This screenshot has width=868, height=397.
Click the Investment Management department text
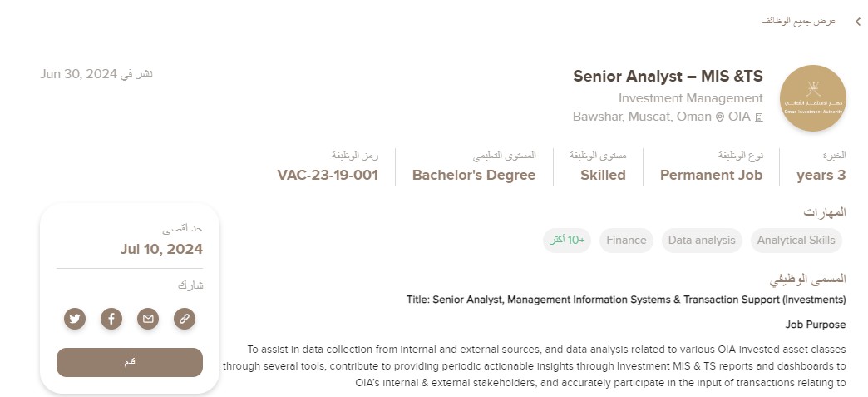(690, 98)
